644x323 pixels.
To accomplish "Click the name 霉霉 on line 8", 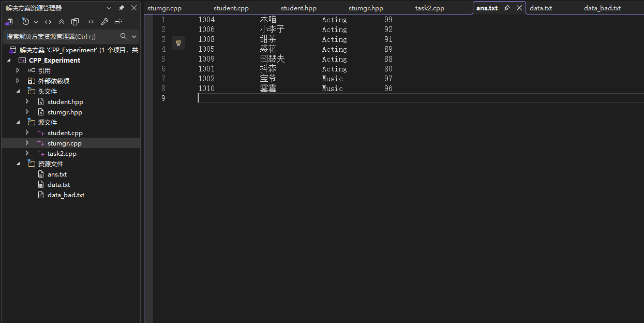I will tap(268, 89).
